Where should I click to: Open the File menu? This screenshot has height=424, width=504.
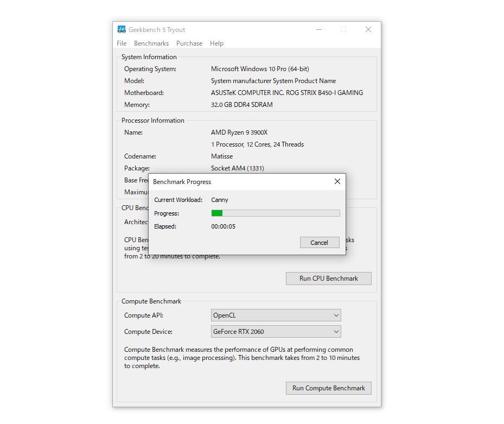(121, 43)
